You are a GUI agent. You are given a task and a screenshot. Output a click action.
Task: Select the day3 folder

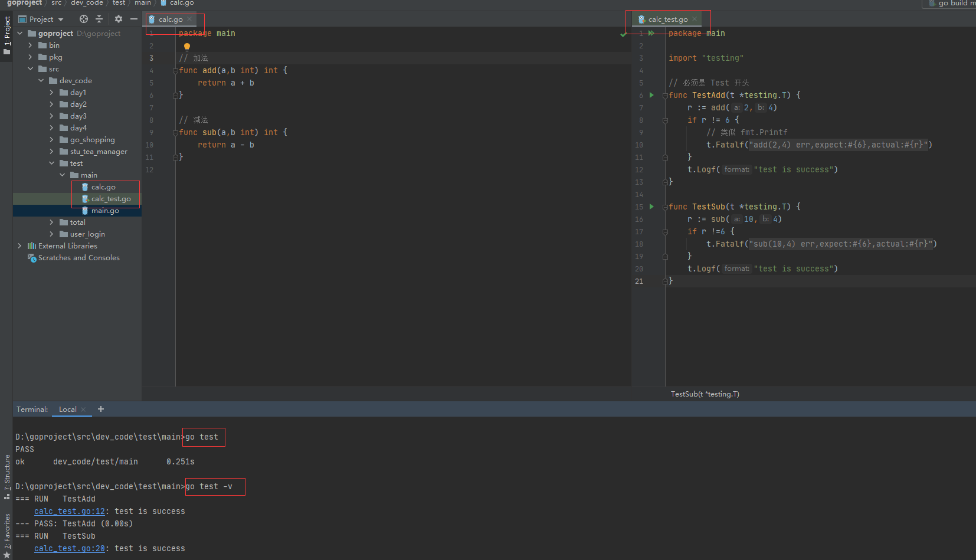point(78,116)
